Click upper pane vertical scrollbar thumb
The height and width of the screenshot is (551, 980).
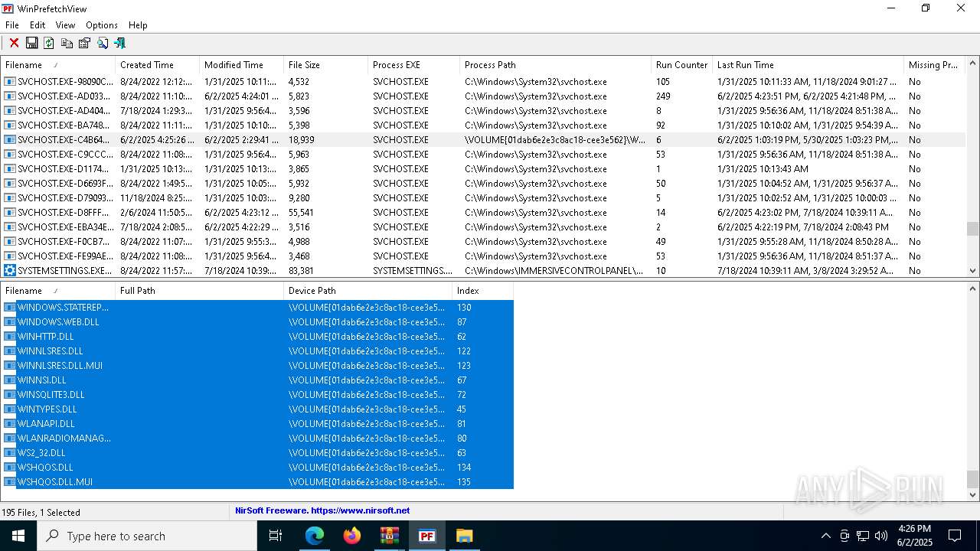pos(972,229)
